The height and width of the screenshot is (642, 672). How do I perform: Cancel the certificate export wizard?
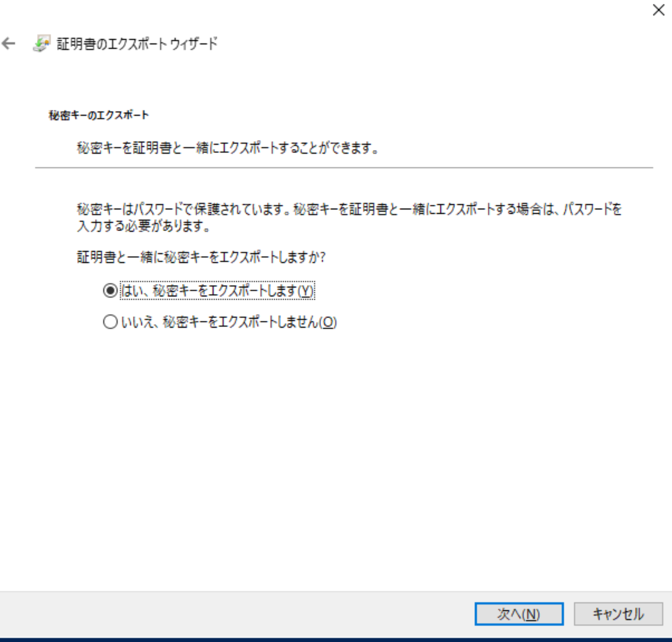click(x=618, y=614)
